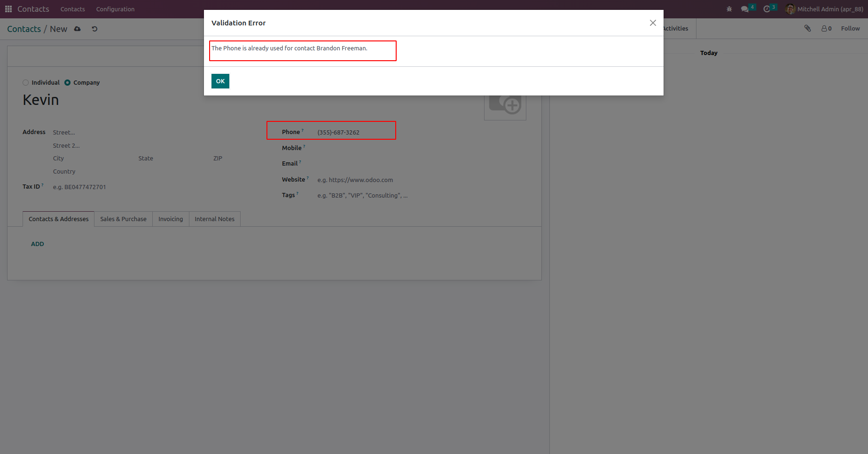Open the Configuration menu

(115, 9)
